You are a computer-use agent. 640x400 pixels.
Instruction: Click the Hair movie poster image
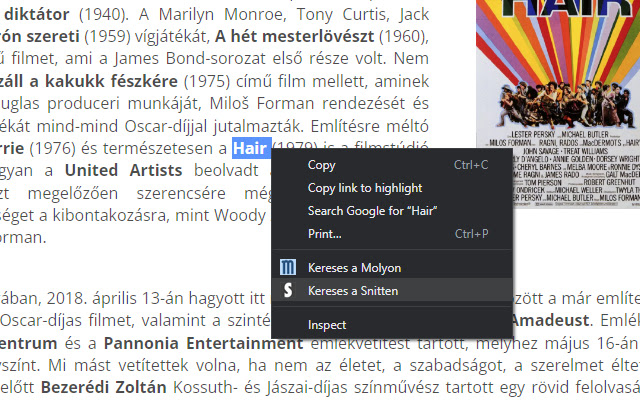tap(558, 104)
